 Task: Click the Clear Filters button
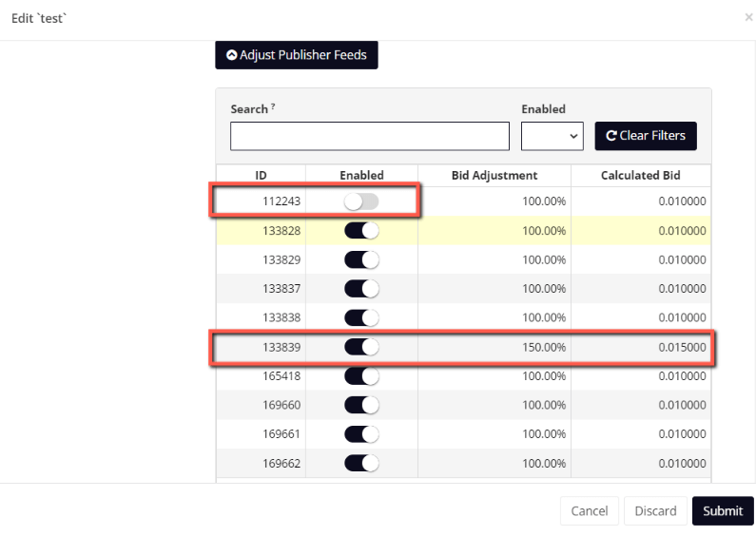click(x=646, y=136)
